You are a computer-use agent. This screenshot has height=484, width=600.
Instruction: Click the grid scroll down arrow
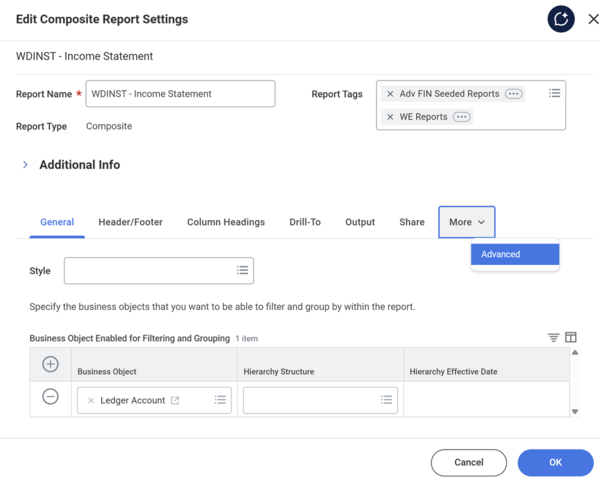(x=575, y=412)
